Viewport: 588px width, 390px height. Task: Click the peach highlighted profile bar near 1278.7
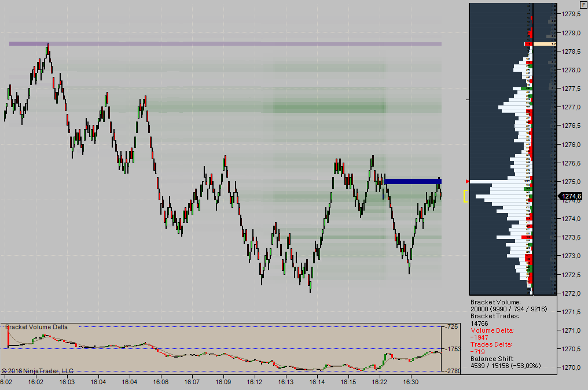pos(545,44)
